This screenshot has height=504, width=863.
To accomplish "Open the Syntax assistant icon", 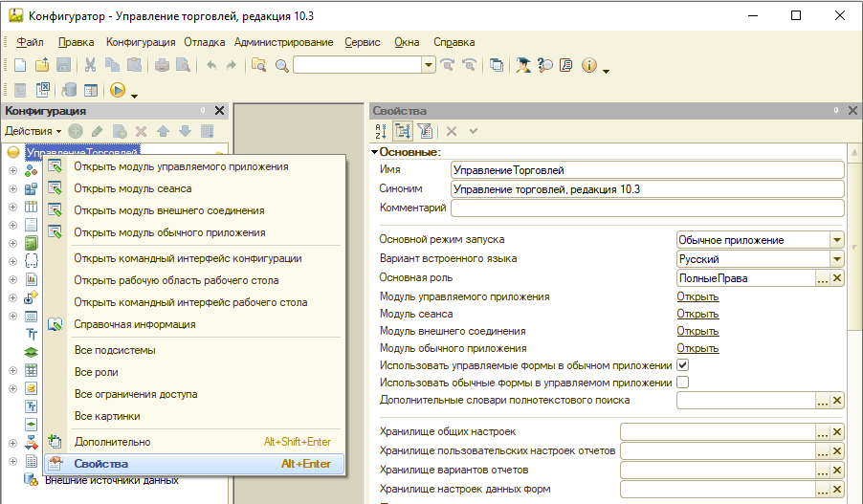I will (x=522, y=65).
